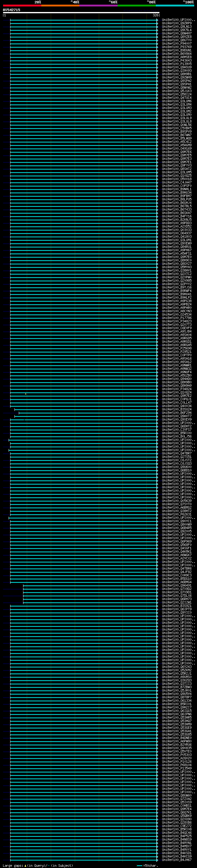Viewport: 197px width, 868px height.
Task: Select the UniRef100_Q10QZ4 alignment label
Action: (177, 393)
